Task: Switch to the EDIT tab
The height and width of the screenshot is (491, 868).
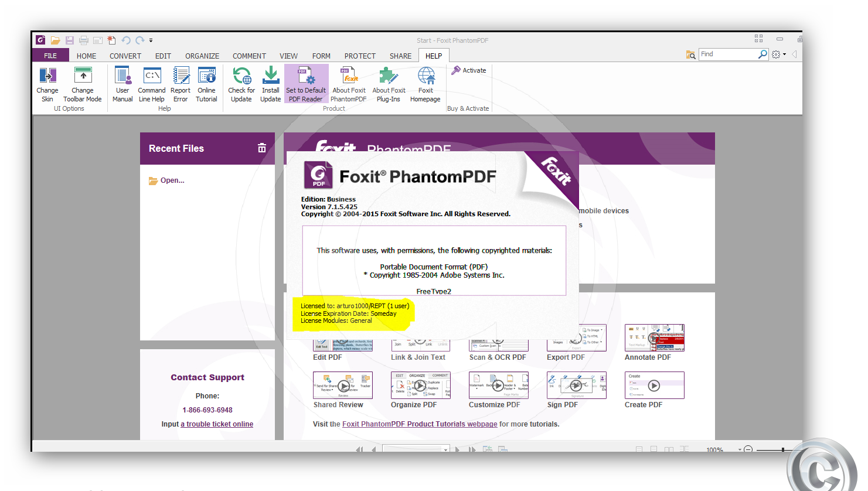Action: pyautogui.click(x=163, y=56)
